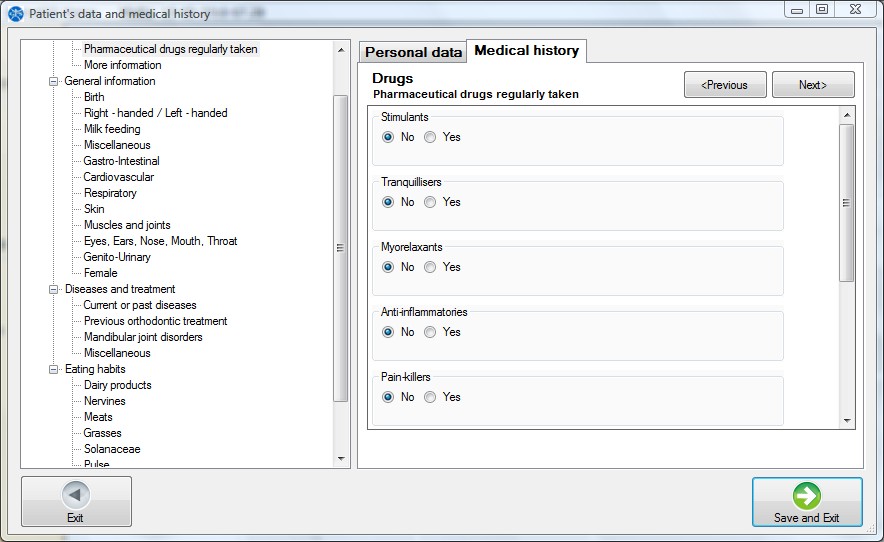Switch to the Personal data tab
The width and height of the screenshot is (884, 542).
click(413, 52)
